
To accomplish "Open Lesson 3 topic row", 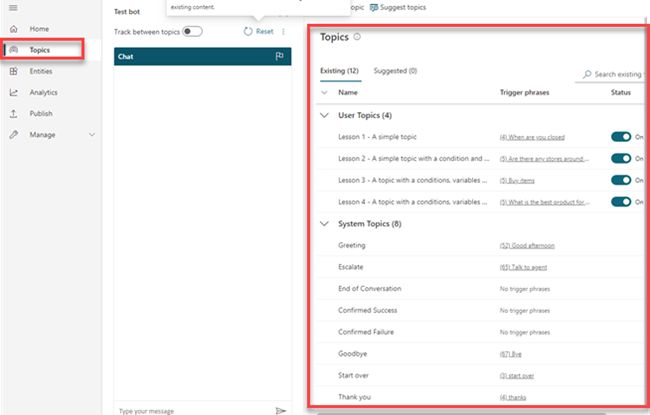I will 412,180.
